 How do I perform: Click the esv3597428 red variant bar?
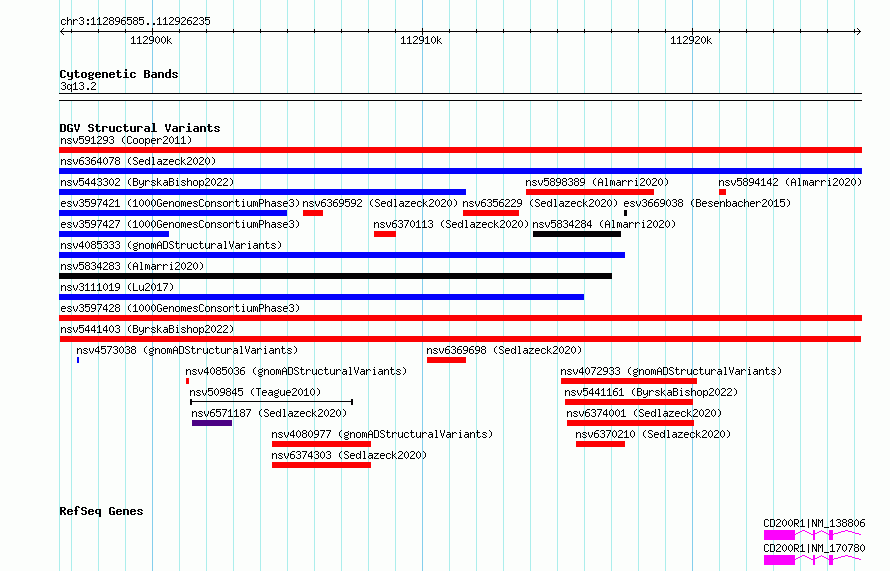coord(460,318)
